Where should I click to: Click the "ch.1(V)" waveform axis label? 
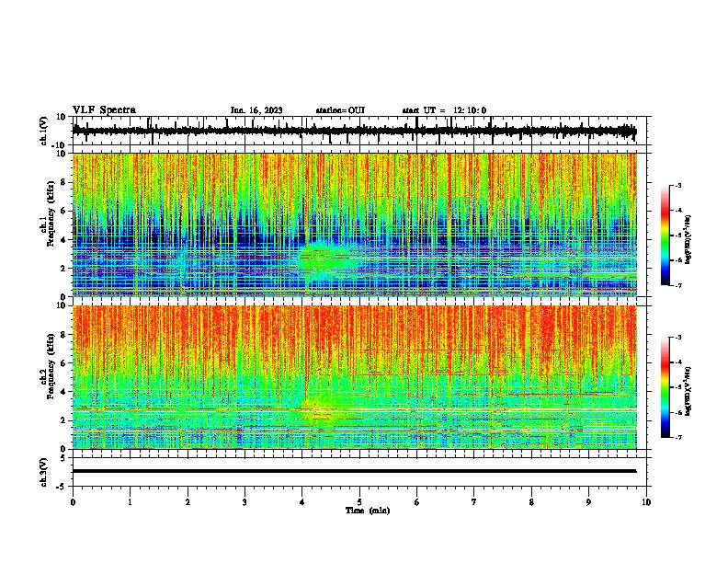pos(44,131)
